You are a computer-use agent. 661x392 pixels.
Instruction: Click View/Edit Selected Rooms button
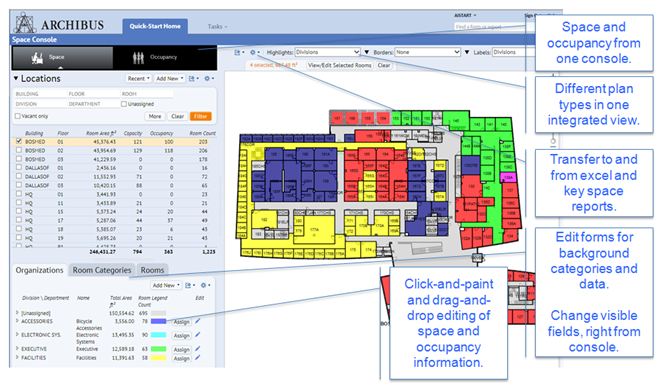coord(339,65)
